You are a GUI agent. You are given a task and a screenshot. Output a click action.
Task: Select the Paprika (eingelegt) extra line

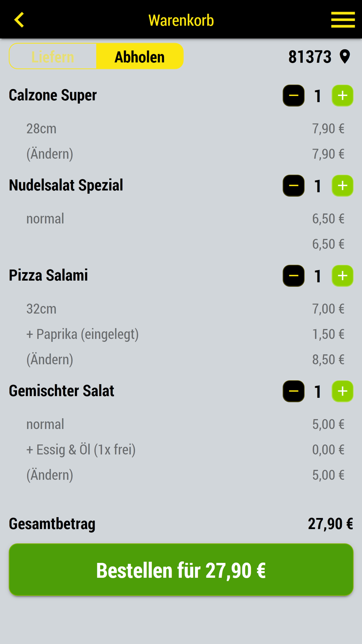coord(185,334)
